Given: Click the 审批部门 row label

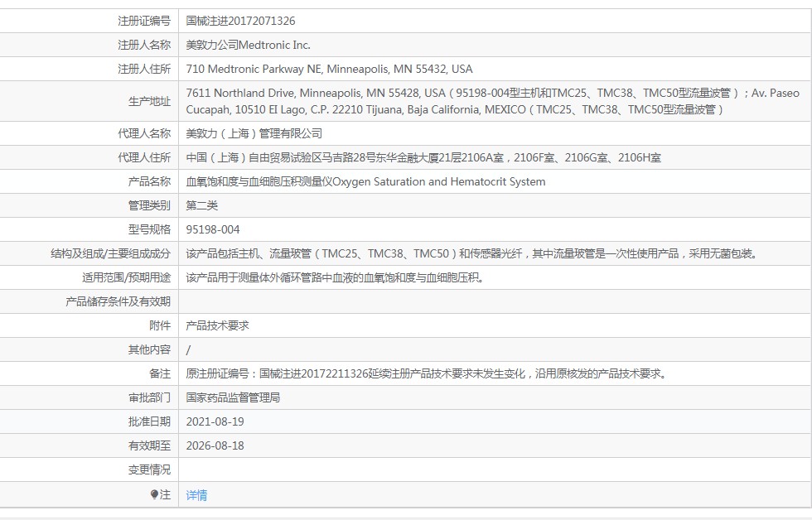Looking at the screenshot, I should 149,397.
